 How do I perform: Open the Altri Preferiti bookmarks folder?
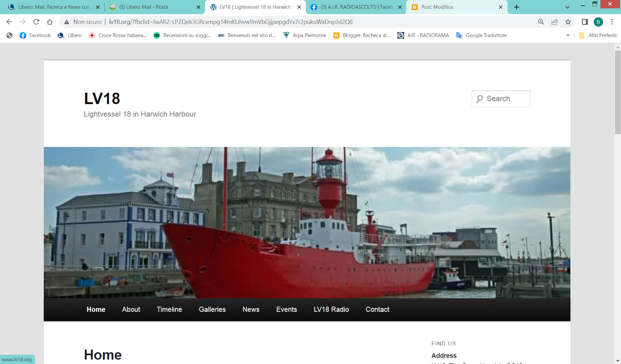(x=598, y=35)
